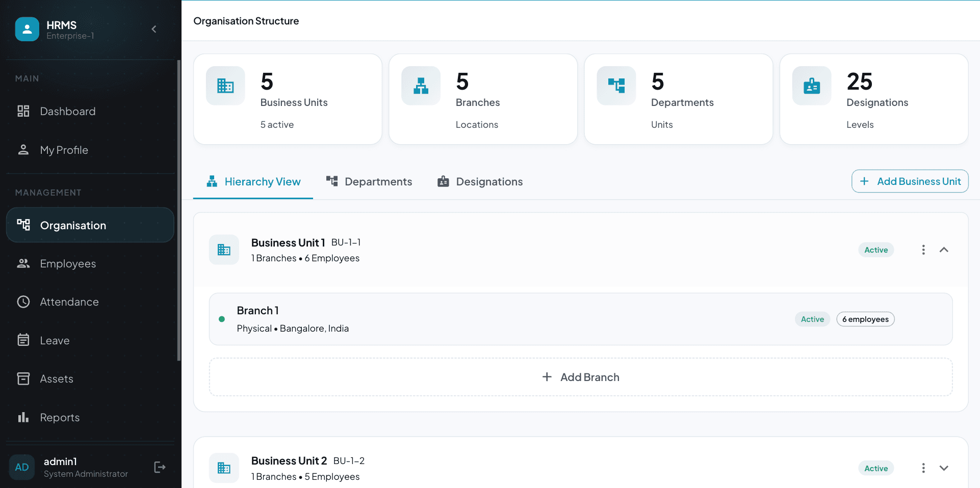
Task: Click the Business Units card icon
Action: pyautogui.click(x=225, y=86)
